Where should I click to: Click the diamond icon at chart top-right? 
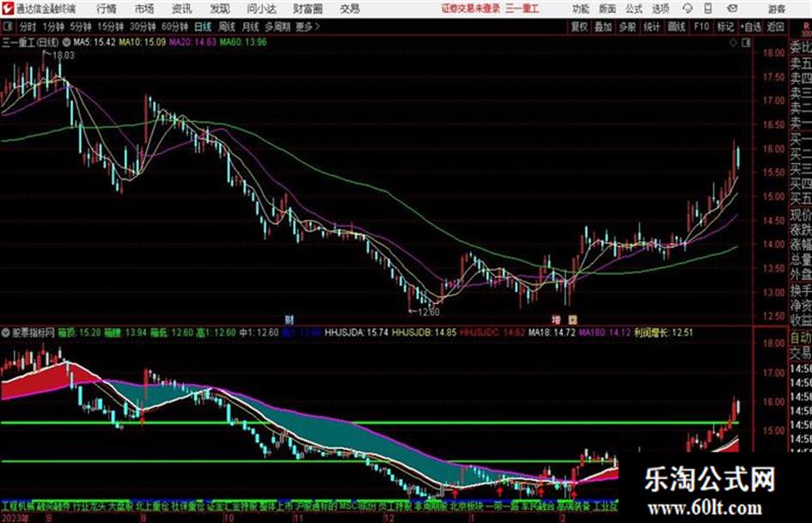pyautogui.click(x=733, y=43)
